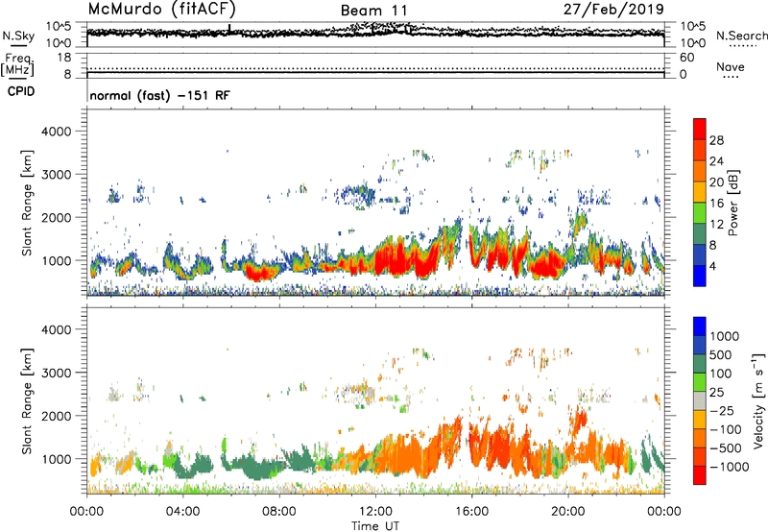The image size is (768, 532).
Task: Pick the gray -25 to 25 velocity segment
Action: pos(700,401)
